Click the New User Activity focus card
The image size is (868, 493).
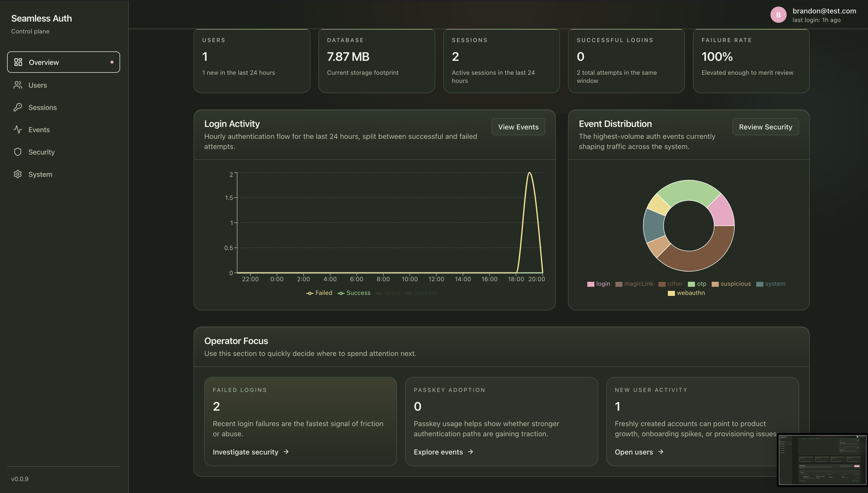tap(702, 421)
